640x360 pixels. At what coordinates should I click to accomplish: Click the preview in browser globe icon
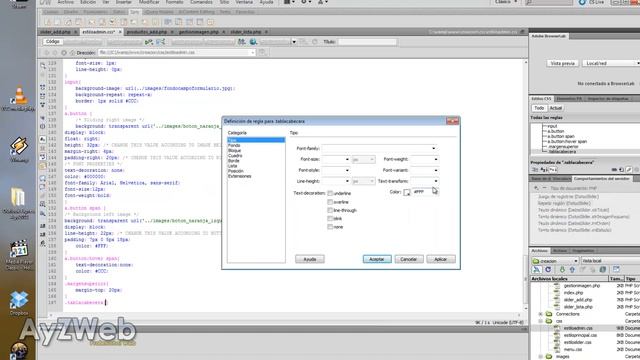click(253, 42)
